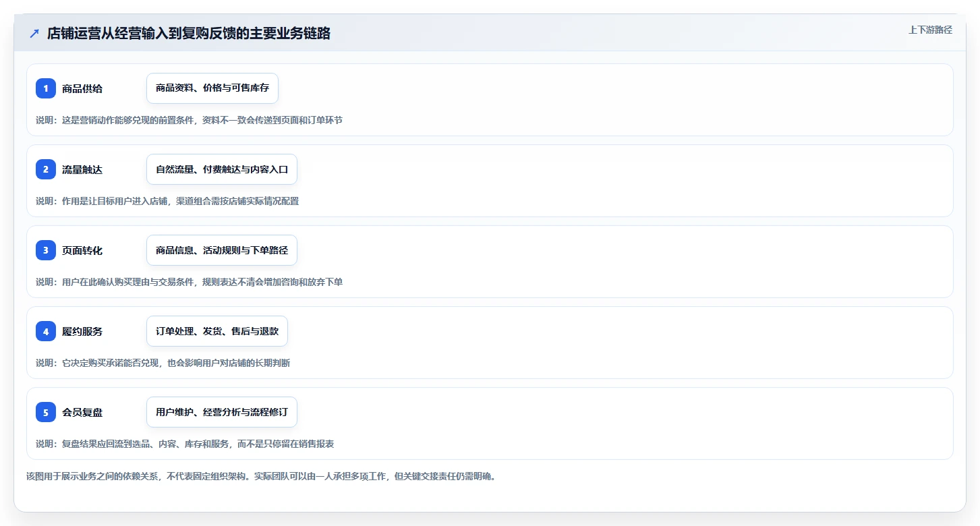Click the 页面转化 step title
This screenshot has width=980, height=526.
pyautogui.click(x=82, y=250)
